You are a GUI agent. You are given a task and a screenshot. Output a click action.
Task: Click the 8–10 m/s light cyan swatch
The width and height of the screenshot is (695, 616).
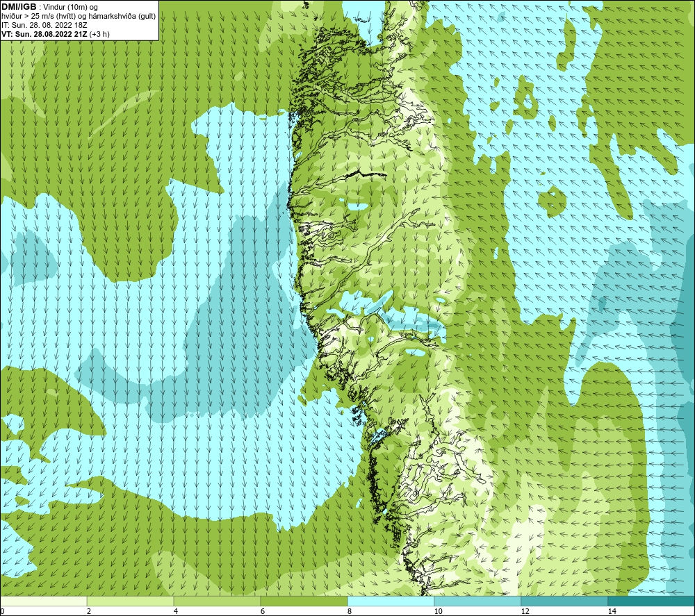coord(391,601)
